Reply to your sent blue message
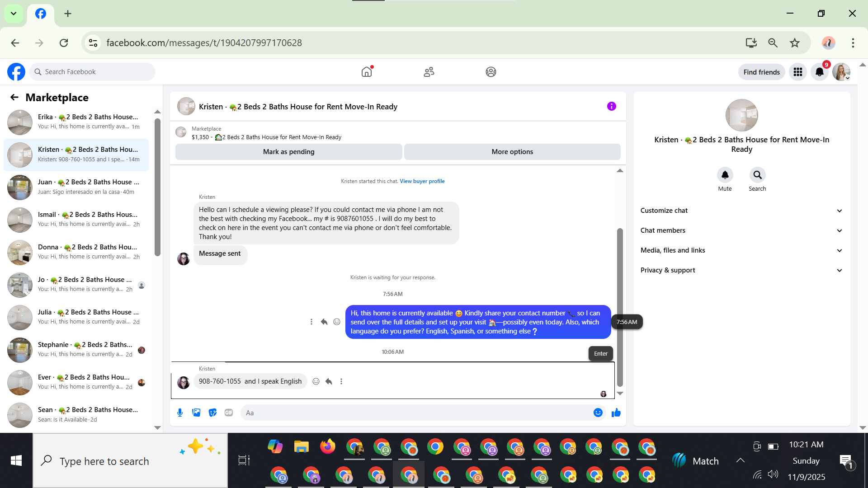 [x=324, y=322]
